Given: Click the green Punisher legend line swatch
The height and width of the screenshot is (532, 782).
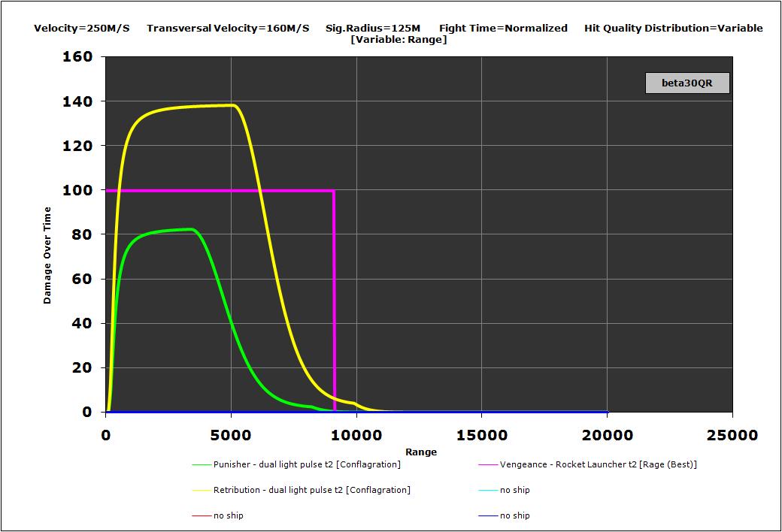Looking at the screenshot, I should (x=202, y=464).
